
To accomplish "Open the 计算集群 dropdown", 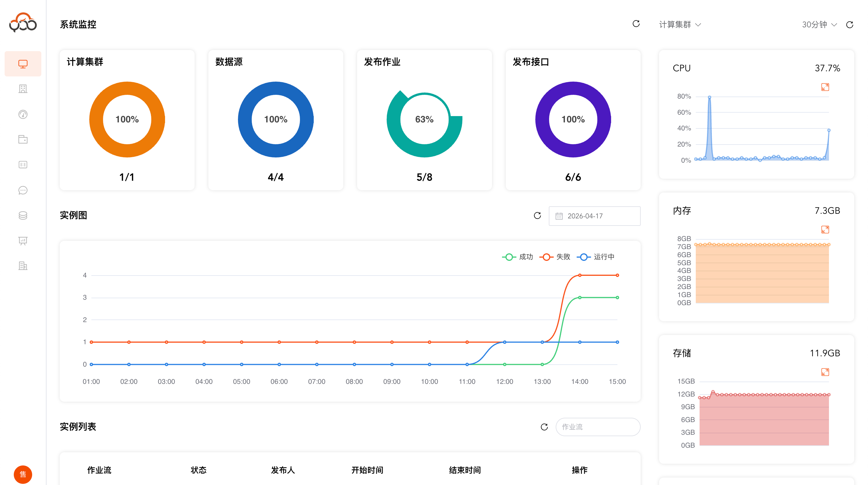I will [x=680, y=25].
